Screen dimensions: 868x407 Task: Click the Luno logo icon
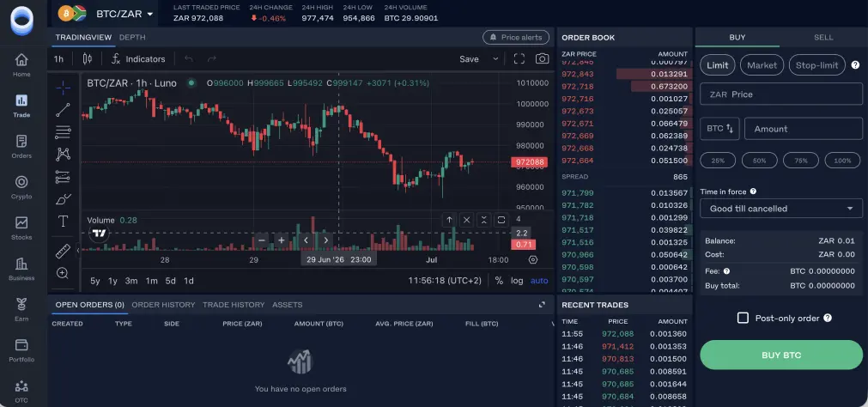pyautogui.click(x=21, y=21)
